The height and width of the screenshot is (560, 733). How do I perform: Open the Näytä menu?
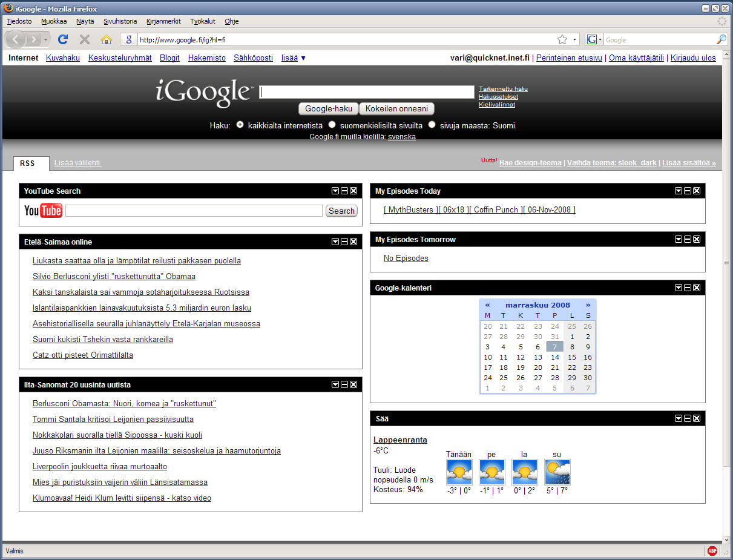point(85,21)
